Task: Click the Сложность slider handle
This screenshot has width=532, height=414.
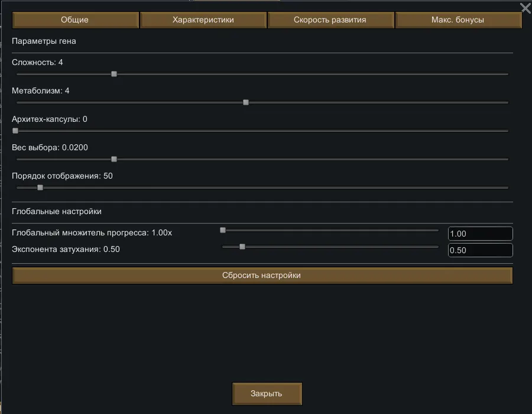Action: (114, 74)
